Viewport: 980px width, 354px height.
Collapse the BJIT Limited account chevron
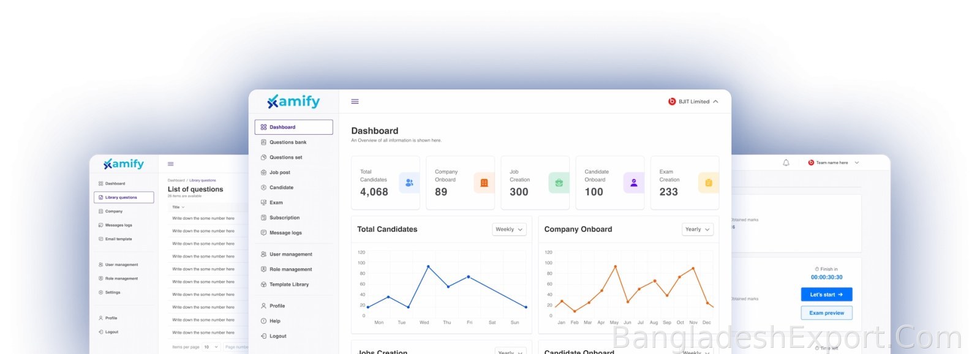pyautogui.click(x=715, y=102)
